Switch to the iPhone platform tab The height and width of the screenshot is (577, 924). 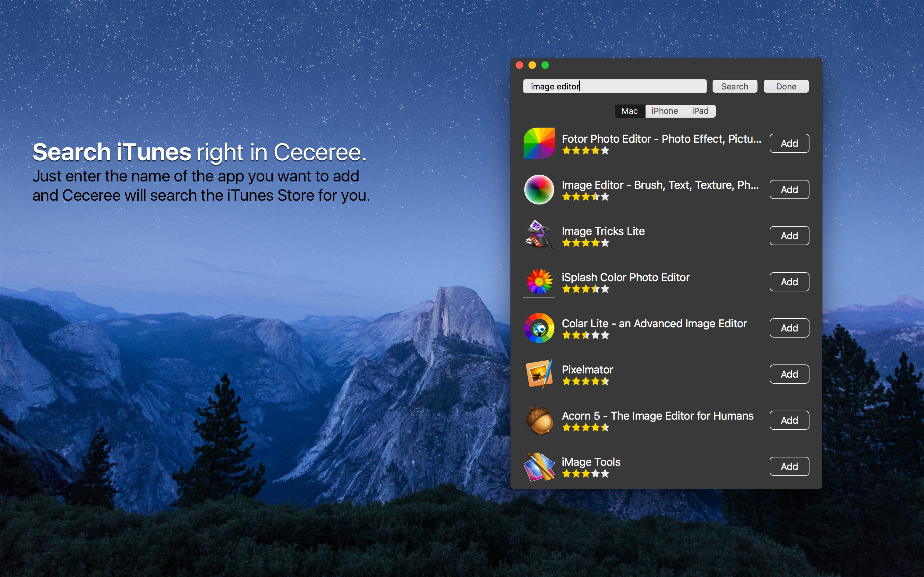[x=664, y=111]
